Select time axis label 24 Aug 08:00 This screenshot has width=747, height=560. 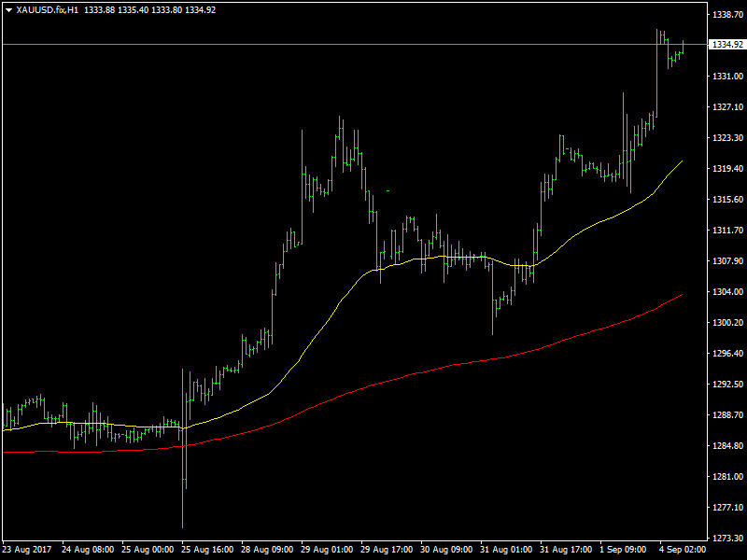pyautogui.click(x=88, y=550)
